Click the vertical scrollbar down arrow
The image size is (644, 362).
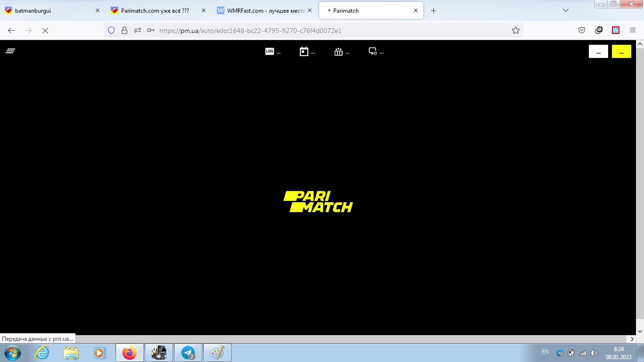(x=640, y=331)
